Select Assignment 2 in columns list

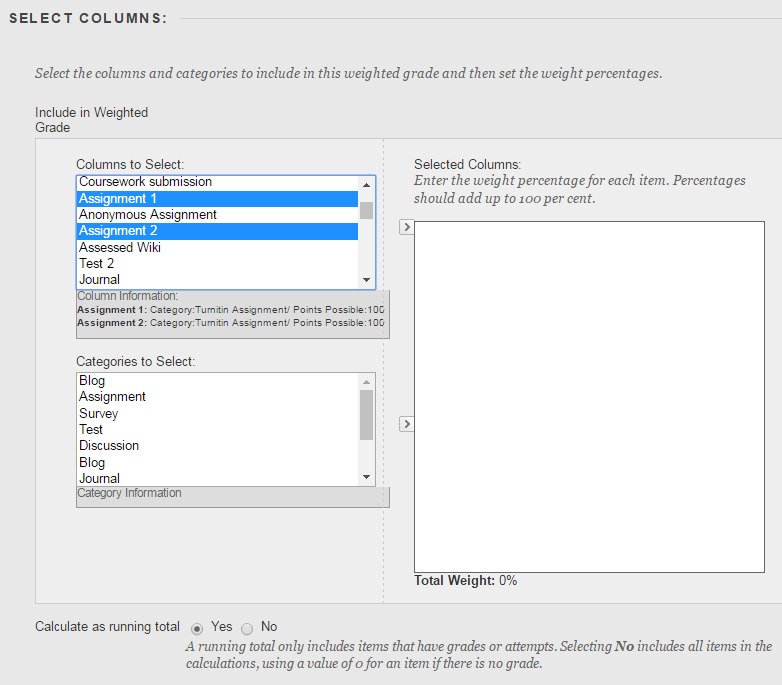pos(118,231)
